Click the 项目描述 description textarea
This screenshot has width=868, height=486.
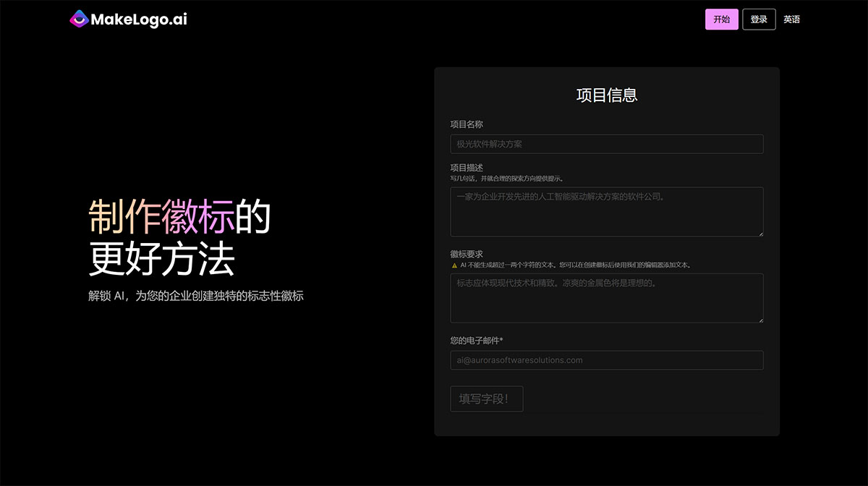[x=607, y=211]
